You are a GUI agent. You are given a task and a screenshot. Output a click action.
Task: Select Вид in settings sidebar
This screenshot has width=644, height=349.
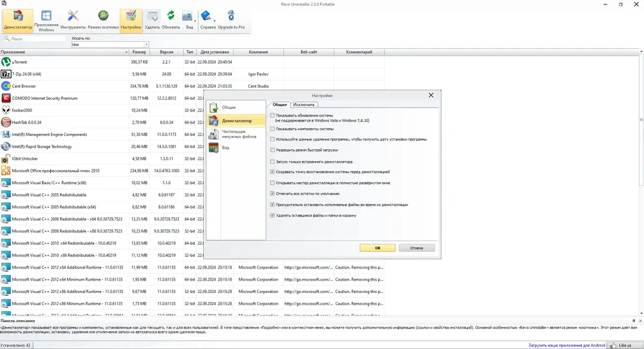click(x=236, y=147)
